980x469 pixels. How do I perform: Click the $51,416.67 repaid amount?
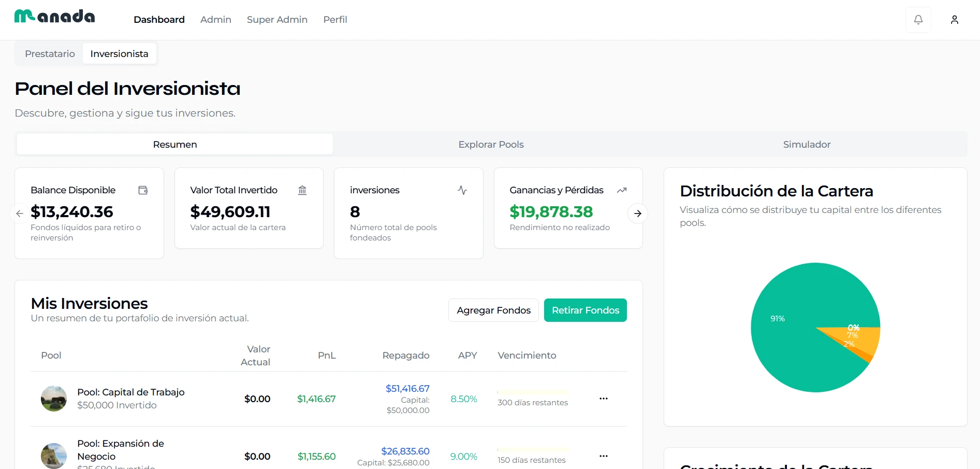pos(407,389)
